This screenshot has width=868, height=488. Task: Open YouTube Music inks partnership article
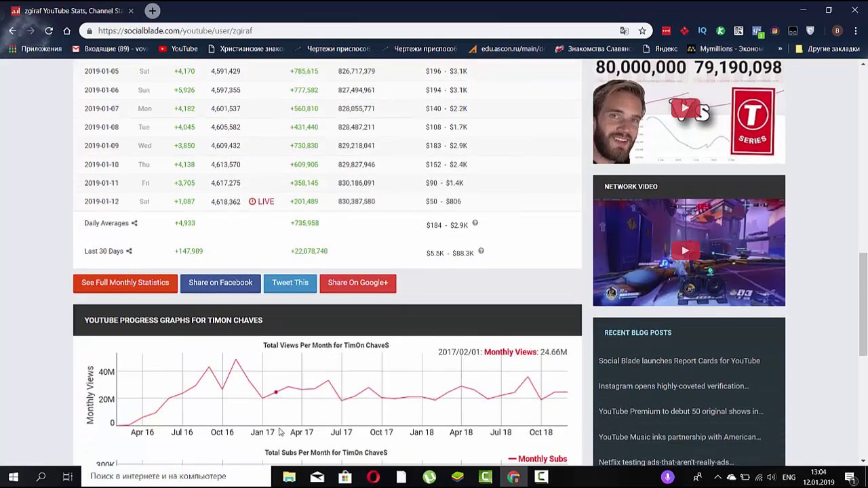tap(679, 437)
